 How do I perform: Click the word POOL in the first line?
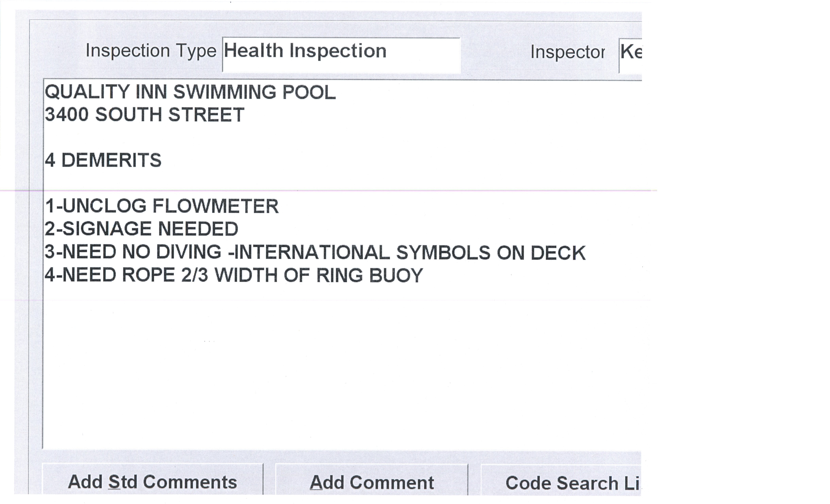click(x=309, y=92)
